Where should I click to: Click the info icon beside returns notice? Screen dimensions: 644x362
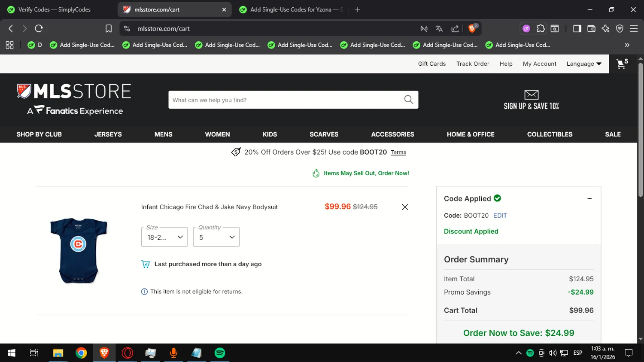144,292
